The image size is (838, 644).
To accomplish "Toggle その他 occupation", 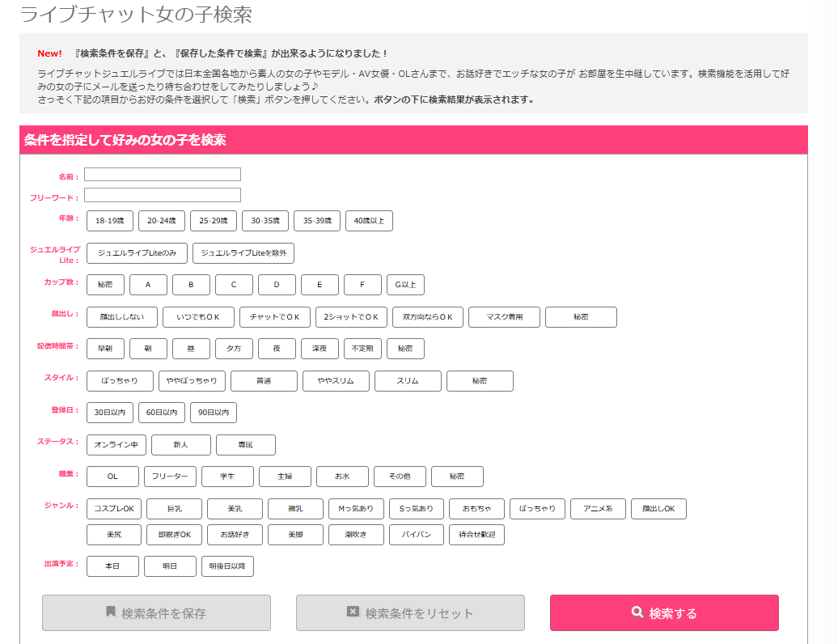I will [x=400, y=477].
